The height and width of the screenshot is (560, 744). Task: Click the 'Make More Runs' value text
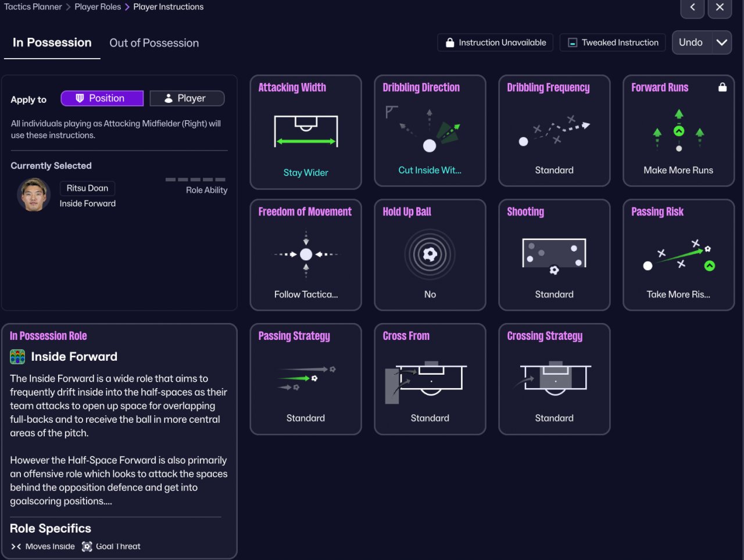(x=678, y=170)
